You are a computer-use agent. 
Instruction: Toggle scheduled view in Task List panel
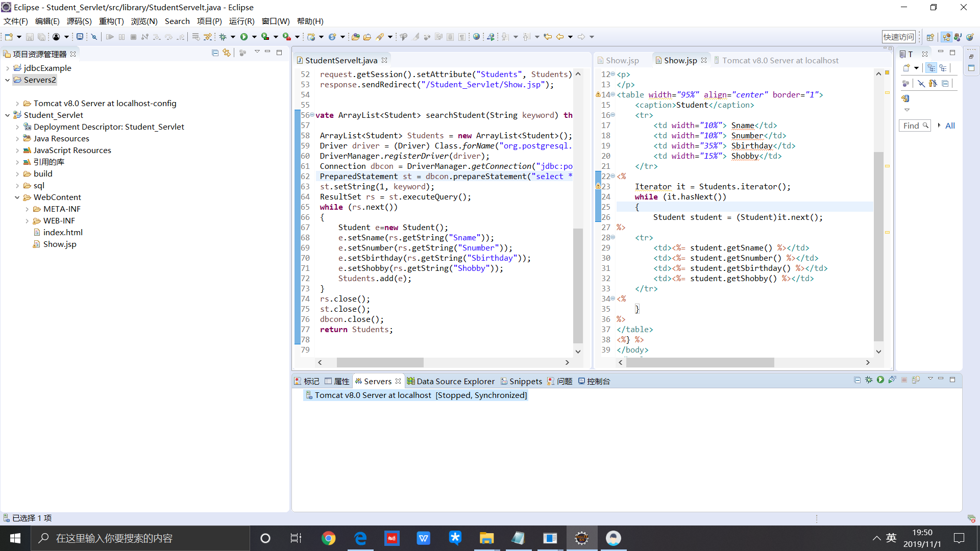pyautogui.click(x=943, y=68)
